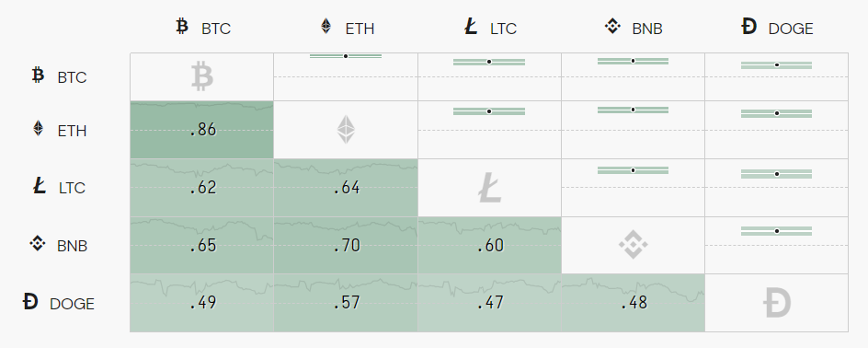The width and height of the screenshot is (868, 348).
Task: Select the gray Dogecoin logo diagonal cell
Action: tap(777, 303)
